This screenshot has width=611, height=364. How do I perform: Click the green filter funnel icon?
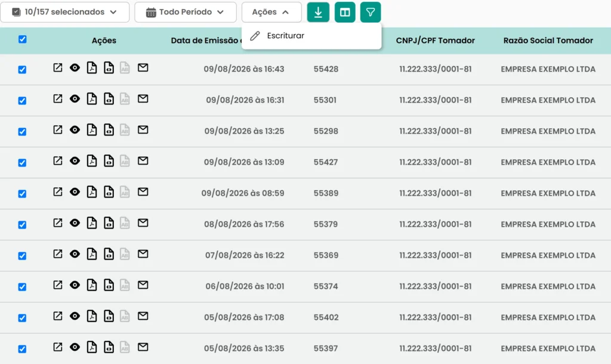(370, 12)
